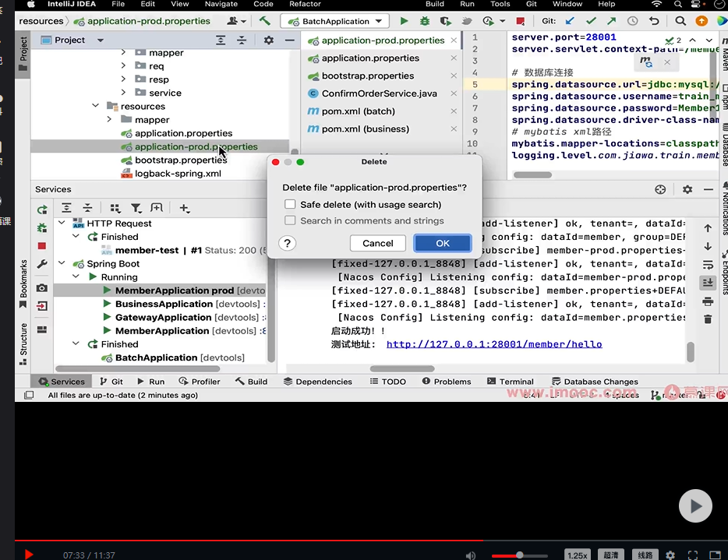
Task: Open the Problems tool window tab
Action: [x=447, y=382]
